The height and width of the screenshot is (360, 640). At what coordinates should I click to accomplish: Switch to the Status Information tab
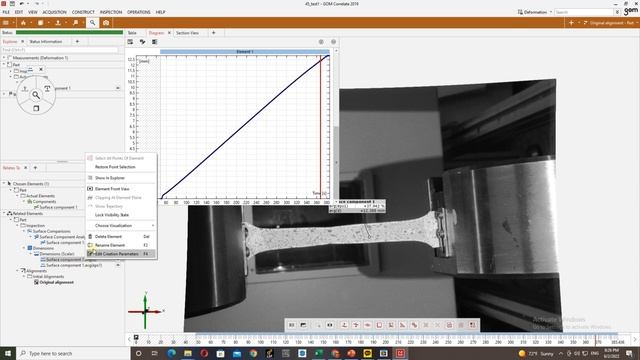(46, 42)
